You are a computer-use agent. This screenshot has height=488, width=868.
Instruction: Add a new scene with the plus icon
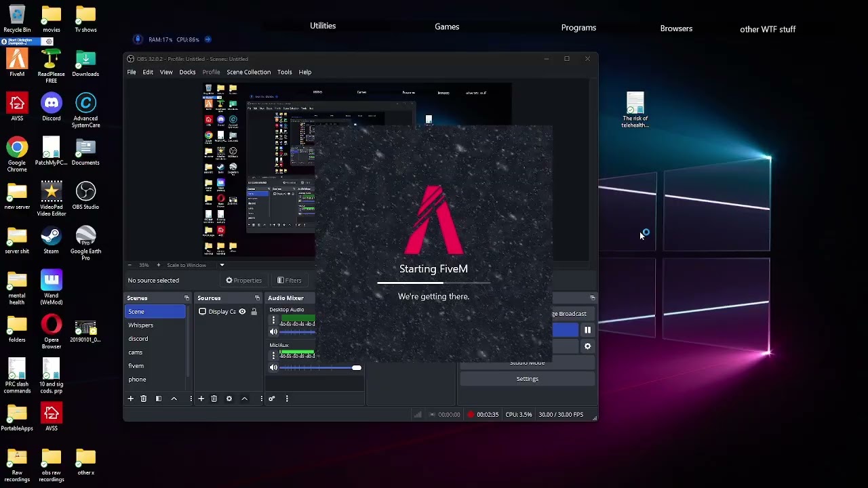pos(131,399)
